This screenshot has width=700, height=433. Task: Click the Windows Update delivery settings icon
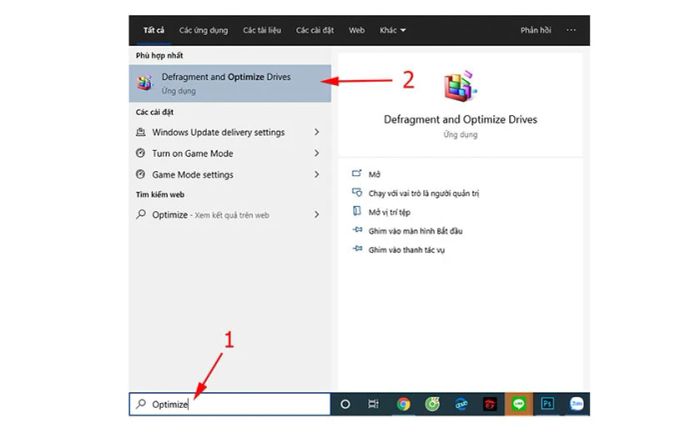tap(141, 132)
